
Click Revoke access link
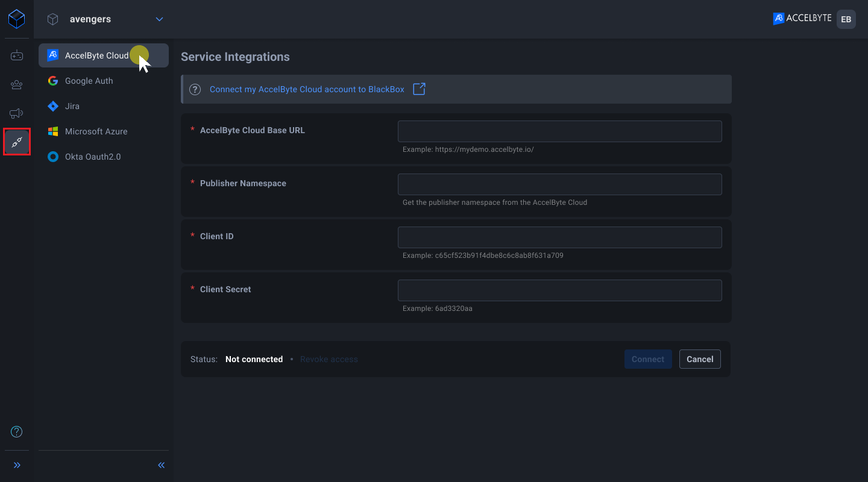tap(329, 359)
